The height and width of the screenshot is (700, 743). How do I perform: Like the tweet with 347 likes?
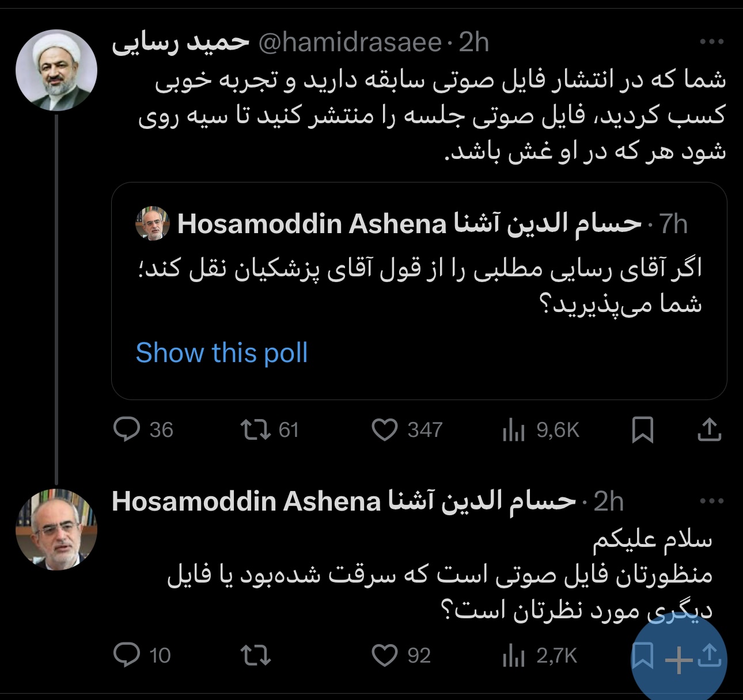point(385,430)
